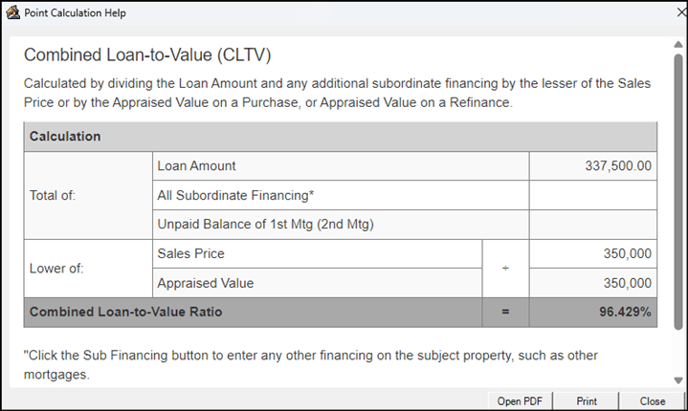Click the division symbol in the table
The height and width of the screenshot is (411, 688).
pos(505,268)
